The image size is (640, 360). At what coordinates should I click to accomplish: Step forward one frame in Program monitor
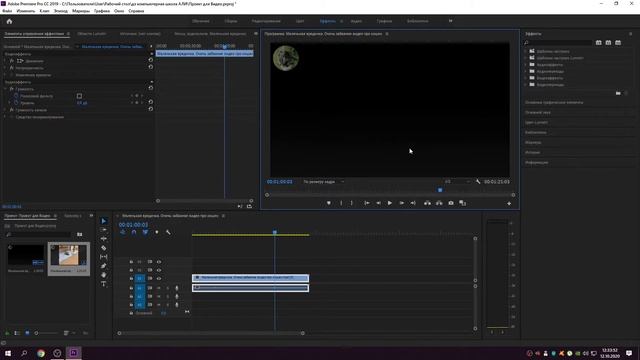[x=402, y=203]
